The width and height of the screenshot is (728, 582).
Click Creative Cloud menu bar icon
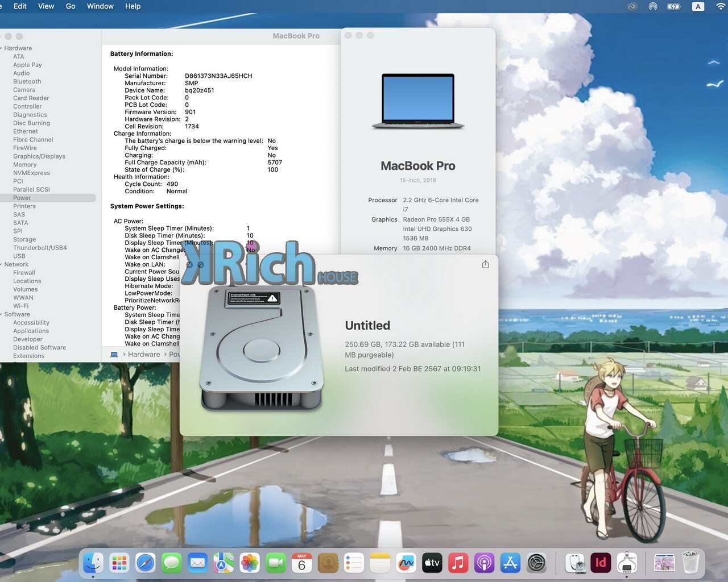631,7
